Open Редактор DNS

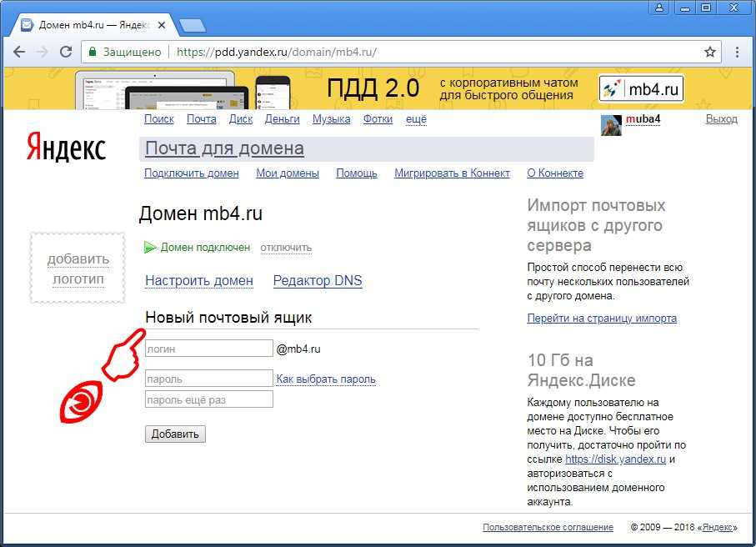pyautogui.click(x=318, y=281)
